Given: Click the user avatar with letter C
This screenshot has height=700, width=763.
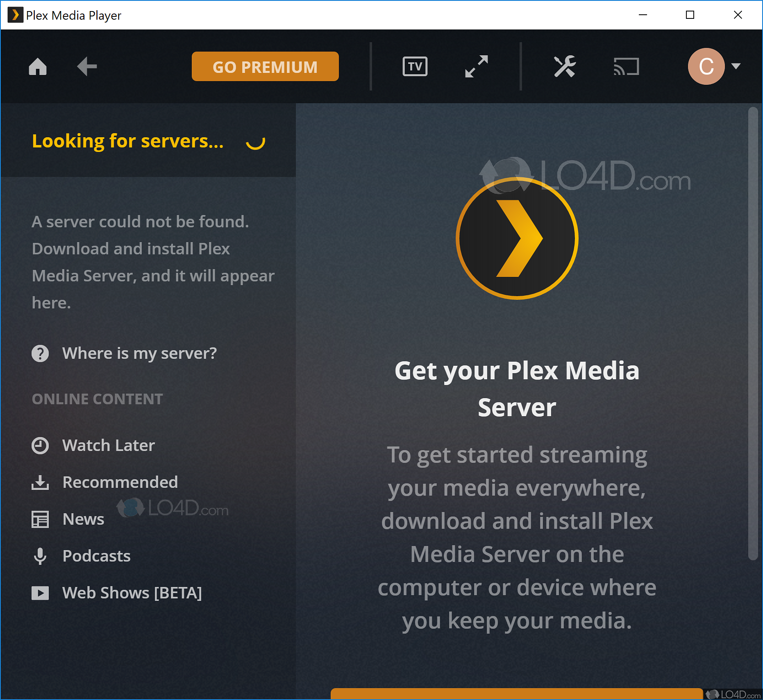Looking at the screenshot, I should tap(706, 66).
